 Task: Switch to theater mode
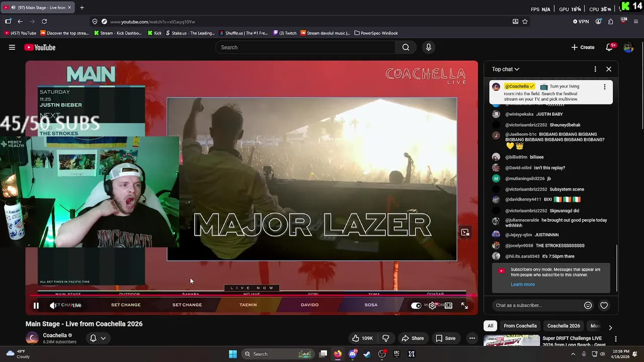(x=448, y=305)
